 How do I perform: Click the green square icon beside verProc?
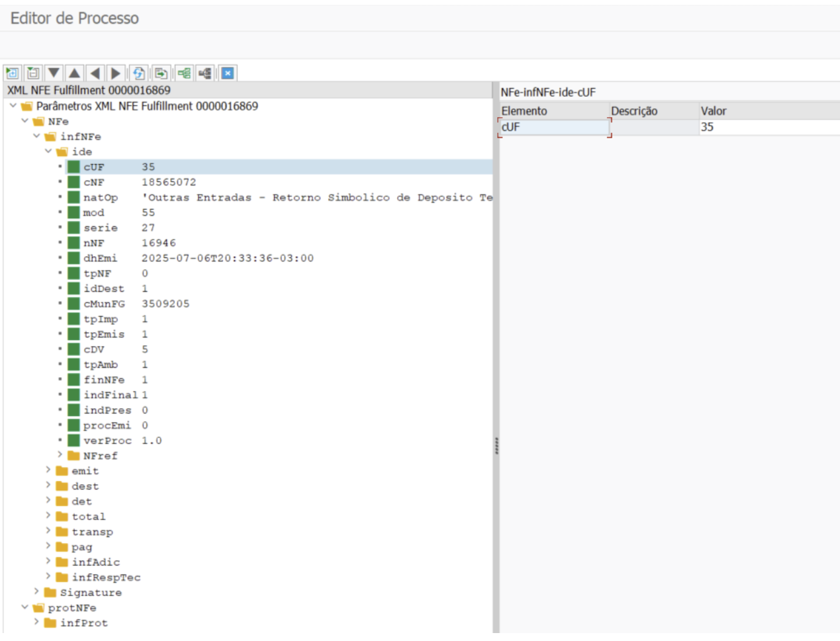point(73,441)
